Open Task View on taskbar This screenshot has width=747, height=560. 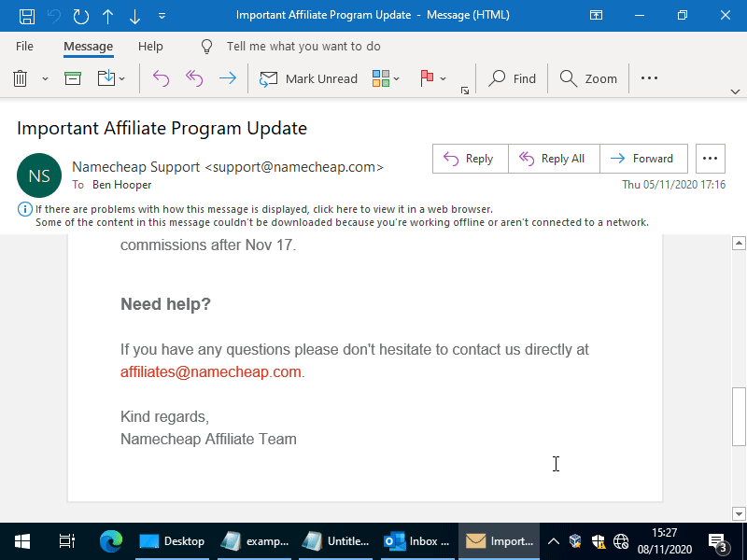coord(66,541)
